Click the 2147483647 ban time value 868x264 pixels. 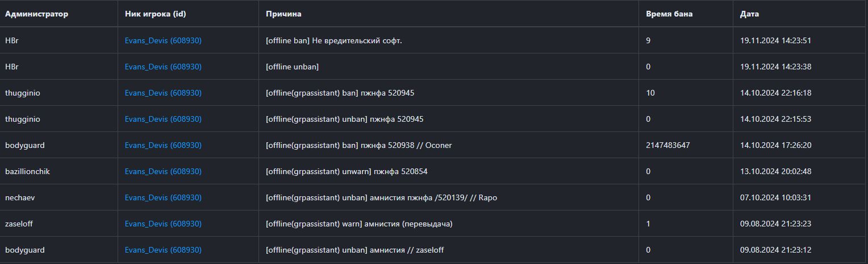click(x=667, y=145)
